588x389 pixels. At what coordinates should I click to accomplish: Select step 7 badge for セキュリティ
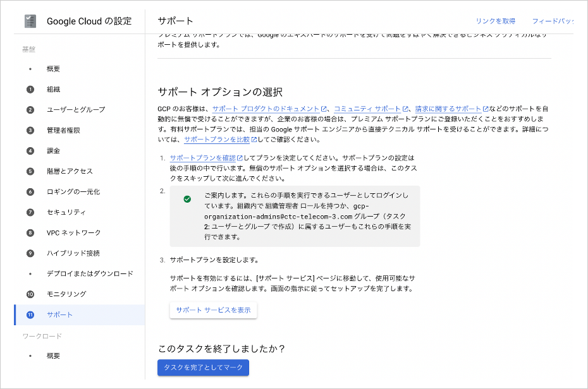(x=30, y=212)
